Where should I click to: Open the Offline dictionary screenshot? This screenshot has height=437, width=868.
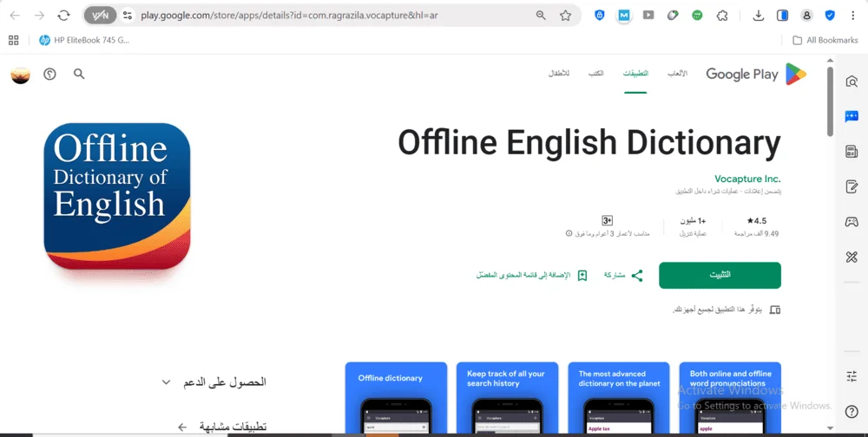pos(396,397)
